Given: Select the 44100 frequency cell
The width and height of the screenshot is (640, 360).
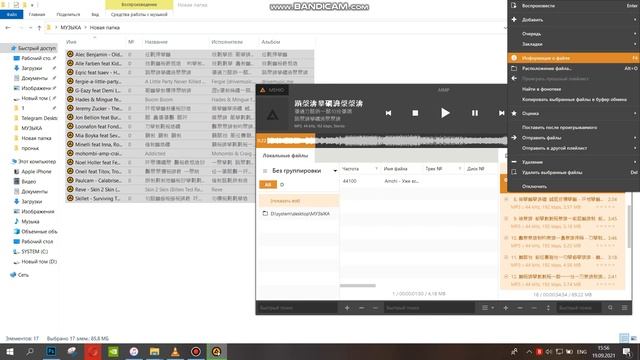Looking at the screenshot, I should pos(350,181).
